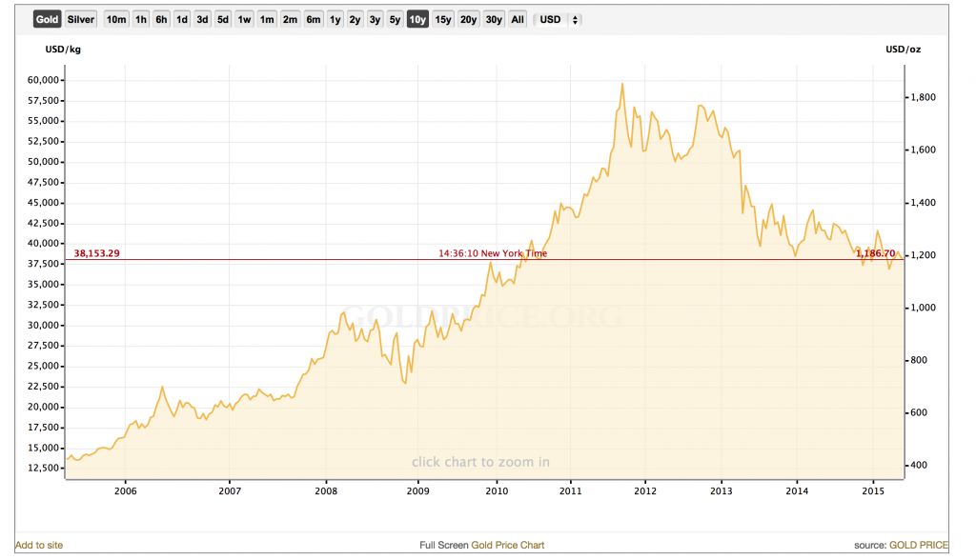
Task: Select the 5y time range
Action: tap(395, 19)
